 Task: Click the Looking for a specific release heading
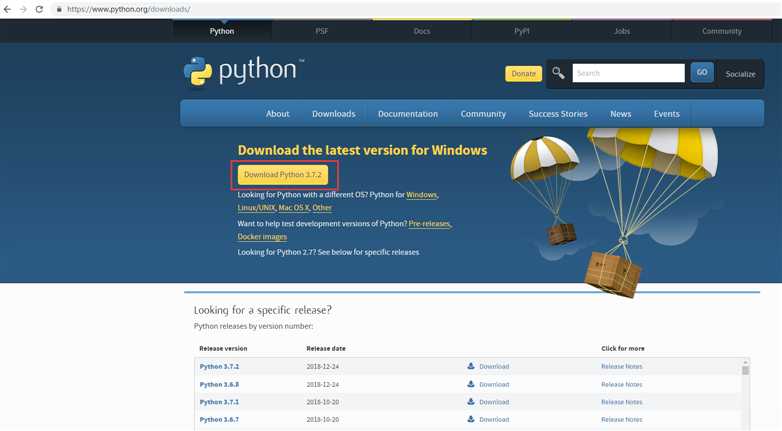click(262, 310)
